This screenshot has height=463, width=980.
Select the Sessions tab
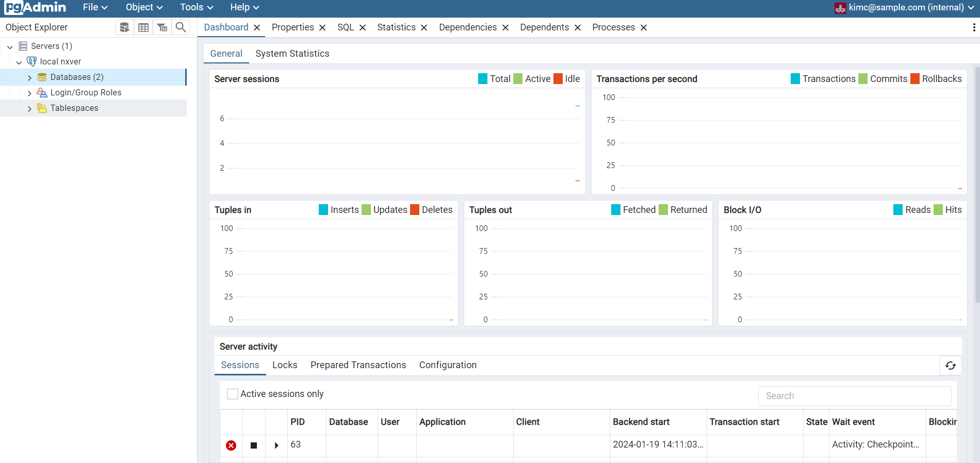(240, 365)
